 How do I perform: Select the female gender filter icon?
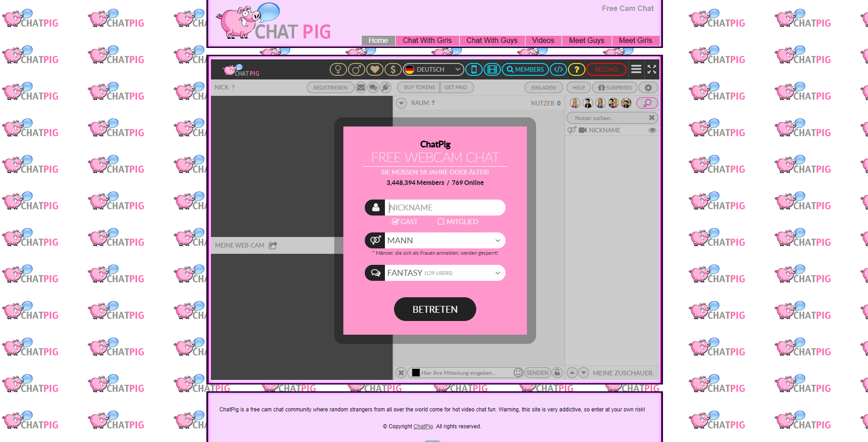338,69
